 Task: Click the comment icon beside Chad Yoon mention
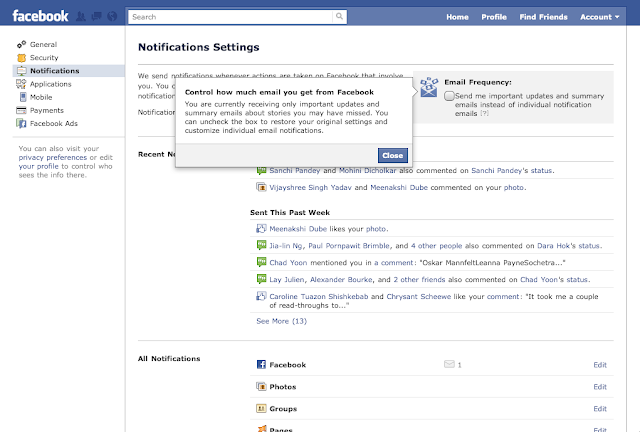coord(261,262)
